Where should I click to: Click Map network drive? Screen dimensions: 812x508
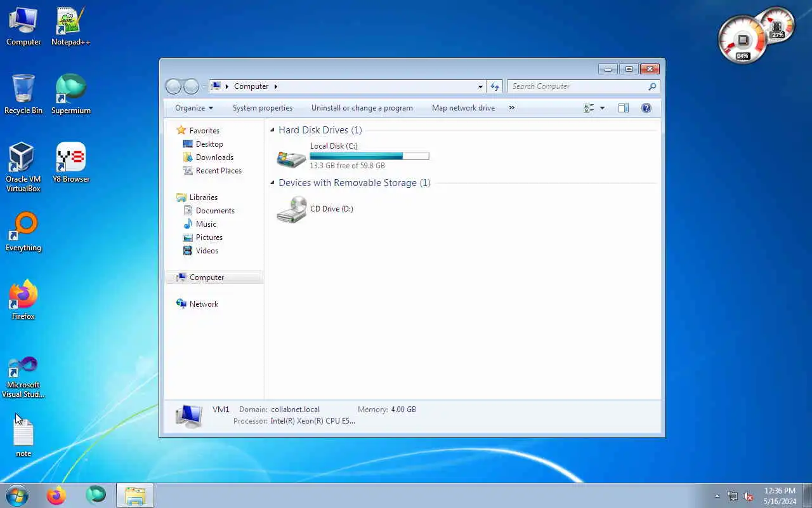463,108
